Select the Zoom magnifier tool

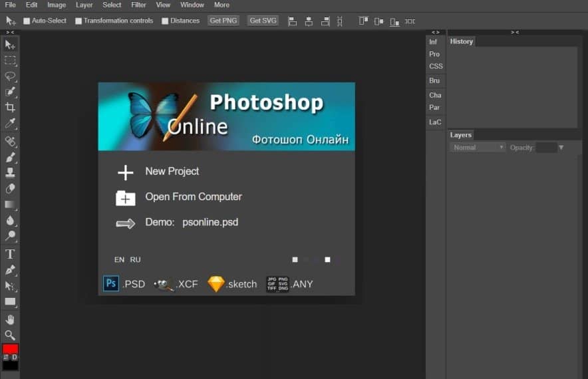(10, 335)
